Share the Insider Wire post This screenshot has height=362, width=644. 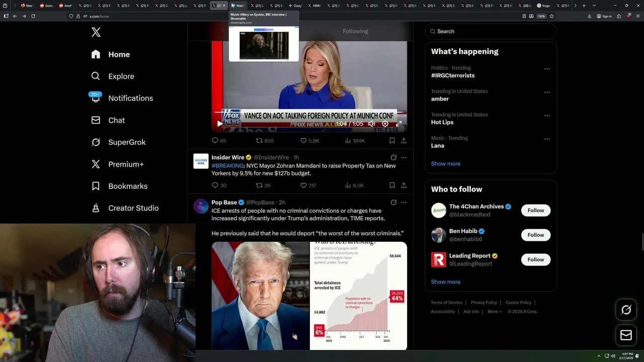pyautogui.click(x=404, y=186)
